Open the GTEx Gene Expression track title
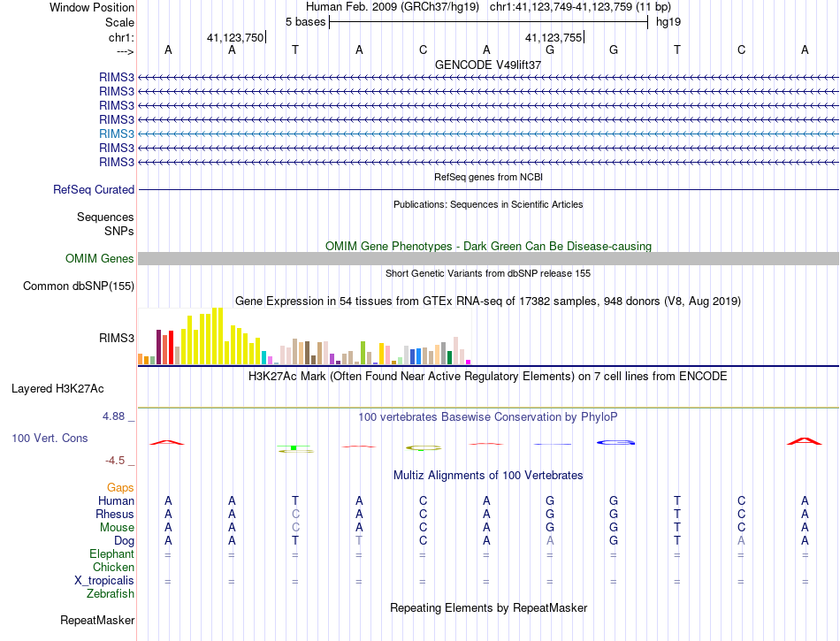The height and width of the screenshot is (641, 840). tap(488, 301)
